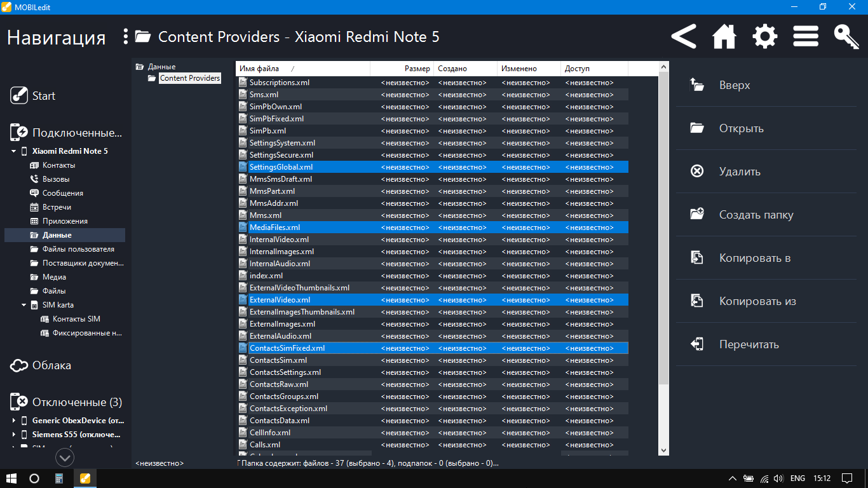Select Данные in the navigation
The image size is (868, 488).
(x=65, y=235)
